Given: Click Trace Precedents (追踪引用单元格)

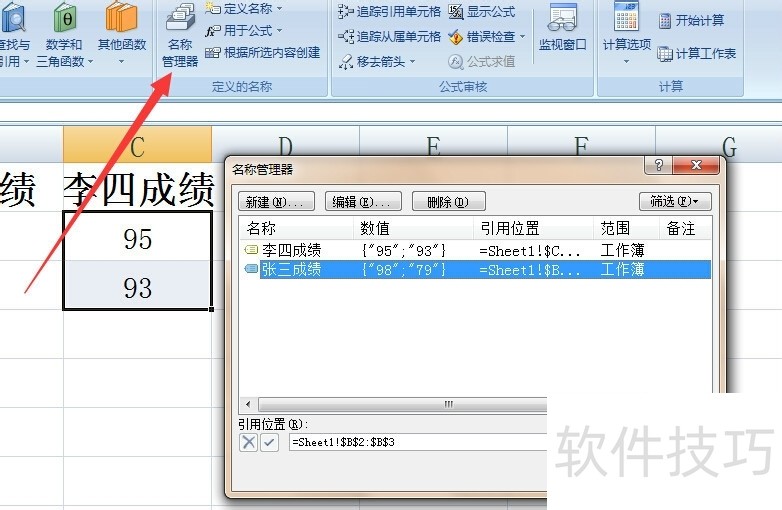Looking at the screenshot, I should 390,11.
